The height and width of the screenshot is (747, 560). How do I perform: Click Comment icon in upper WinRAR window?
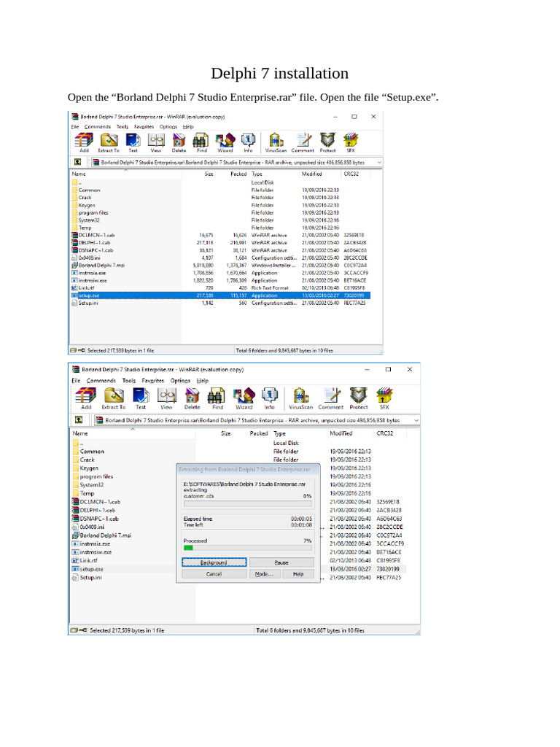pyautogui.click(x=303, y=142)
